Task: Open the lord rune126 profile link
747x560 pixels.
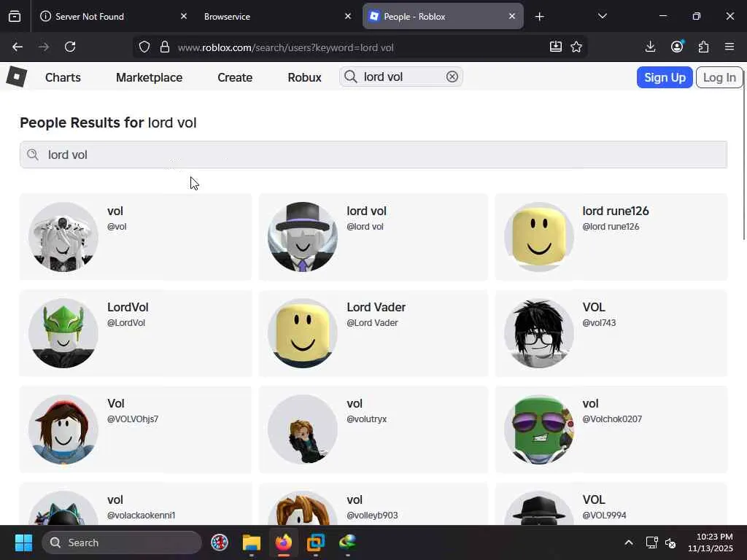Action: click(x=616, y=211)
